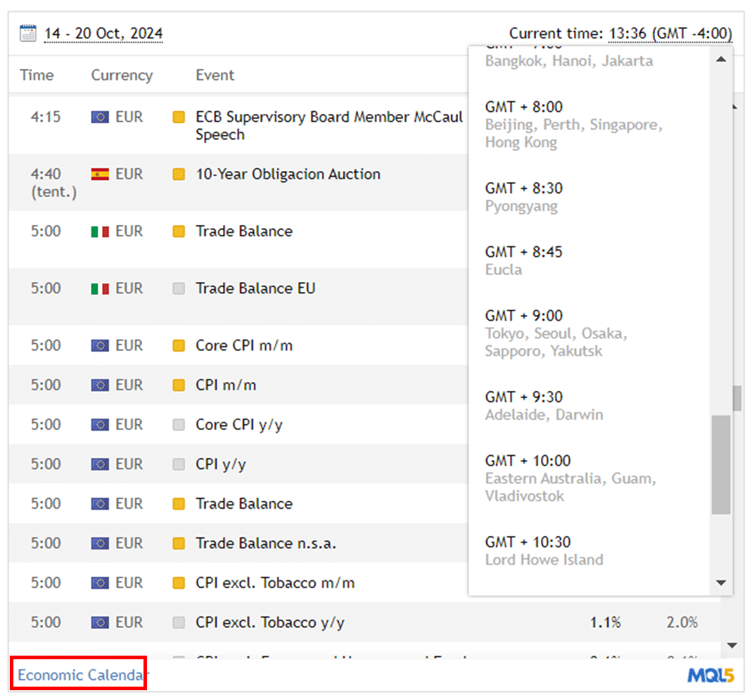747x700 pixels.
Task: Select GMT + 8:30 Pyongyang time zone
Action: pyautogui.click(x=524, y=197)
